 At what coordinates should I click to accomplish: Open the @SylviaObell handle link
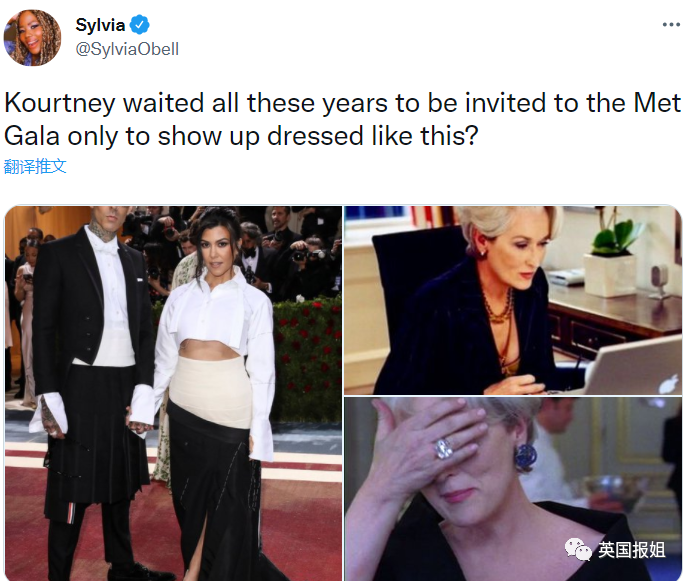point(127,49)
